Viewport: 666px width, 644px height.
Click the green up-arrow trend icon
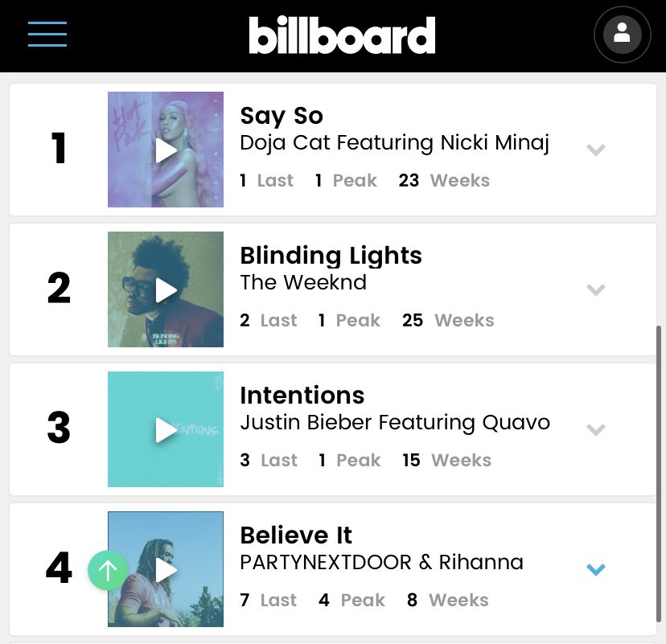108,570
